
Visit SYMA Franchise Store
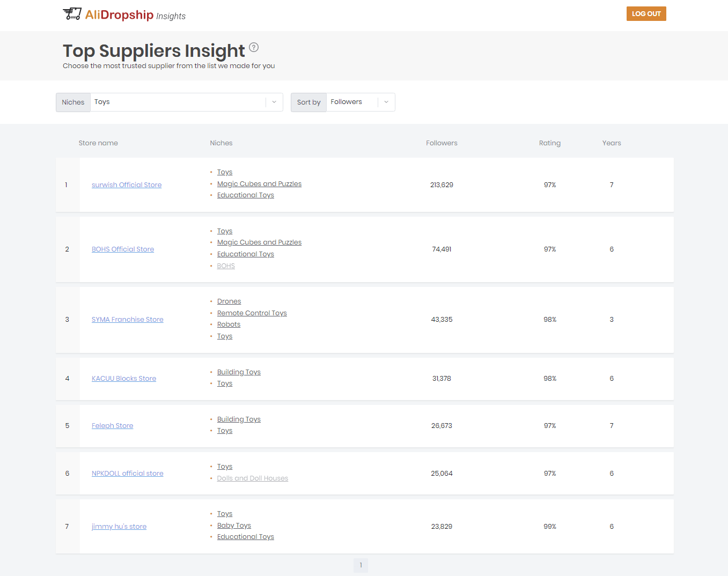tap(127, 319)
